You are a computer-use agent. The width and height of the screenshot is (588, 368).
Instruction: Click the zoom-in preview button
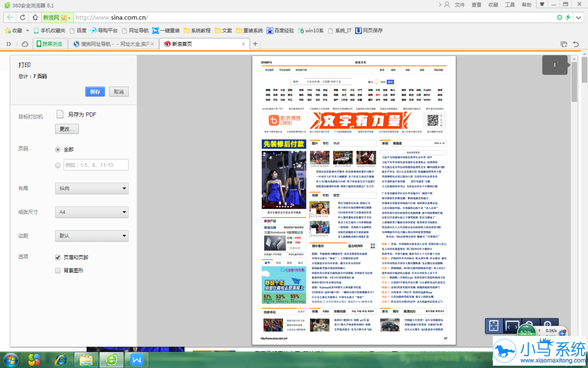click(548, 324)
